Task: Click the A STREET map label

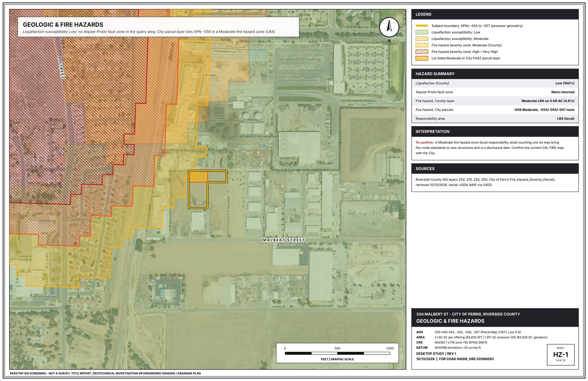Action: (x=61, y=67)
